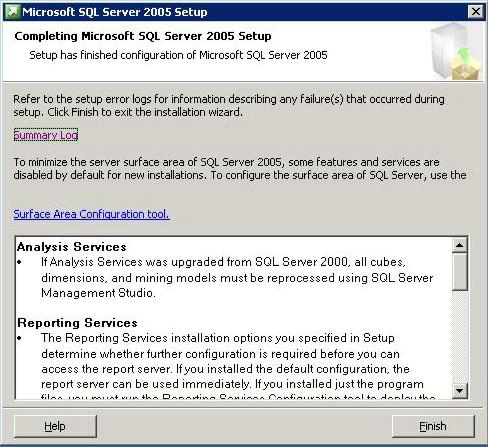Click the scrollbar track below the thumb

pos(460,337)
